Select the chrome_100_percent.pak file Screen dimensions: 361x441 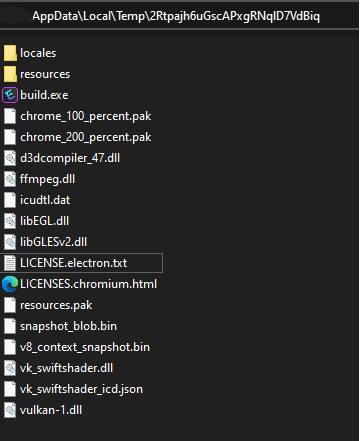(86, 116)
